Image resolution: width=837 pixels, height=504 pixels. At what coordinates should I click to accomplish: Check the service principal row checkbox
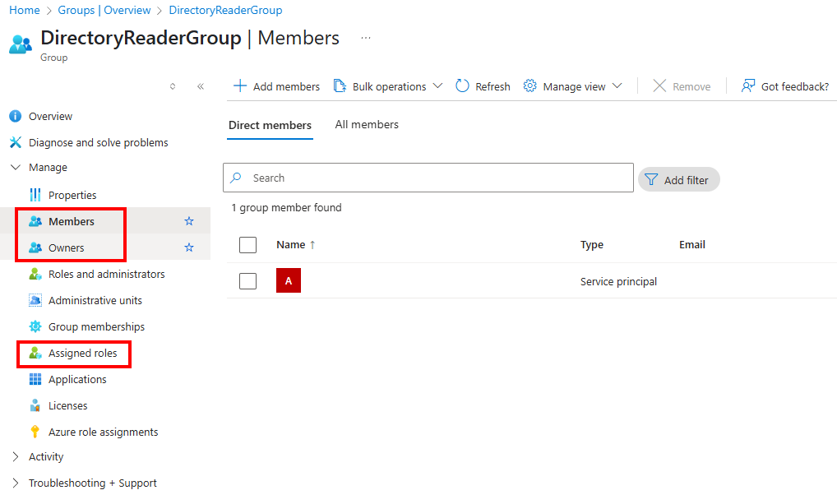click(x=247, y=281)
